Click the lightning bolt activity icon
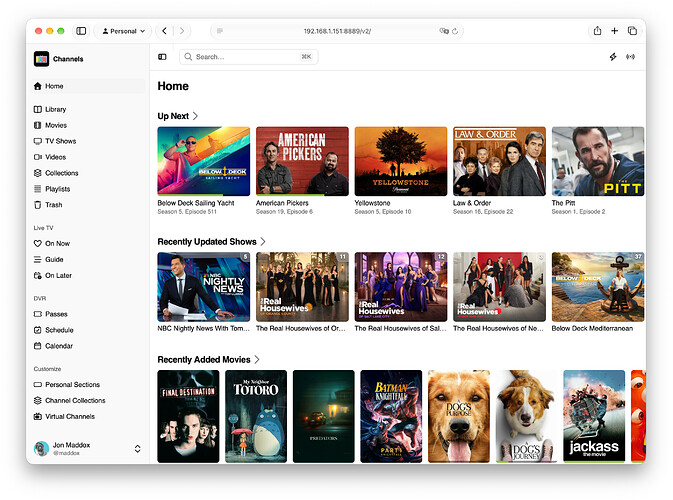The height and width of the screenshot is (500, 673). (x=613, y=57)
